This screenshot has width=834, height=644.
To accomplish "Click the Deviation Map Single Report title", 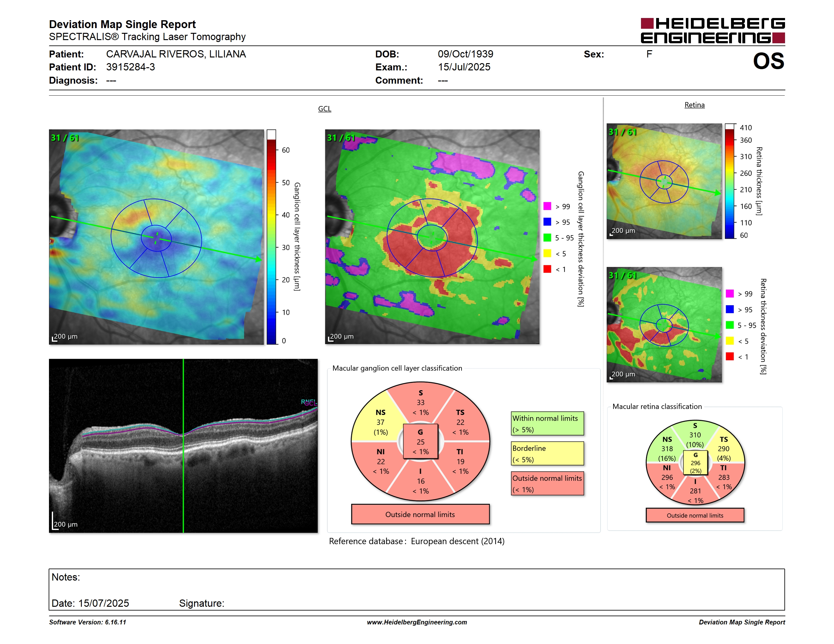I will 122,24.
